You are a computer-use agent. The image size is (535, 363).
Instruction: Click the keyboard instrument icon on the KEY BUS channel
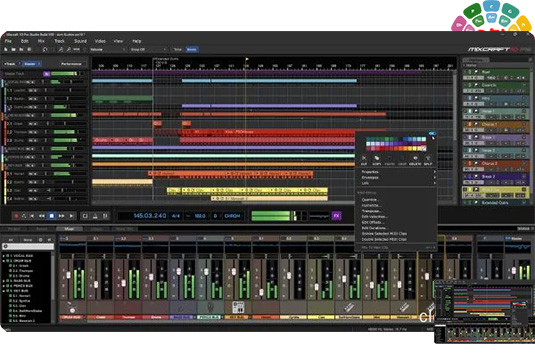pos(238,307)
